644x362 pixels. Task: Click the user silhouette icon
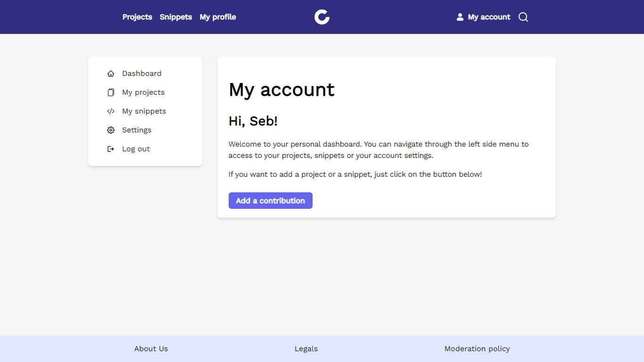click(x=460, y=17)
